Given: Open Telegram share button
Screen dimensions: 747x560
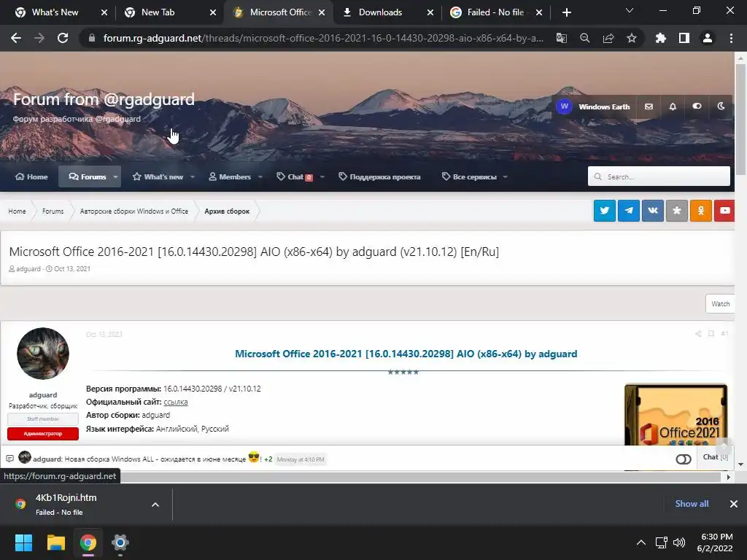Looking at the screenshot, I should pyautogui.click(x=629, y=211).
